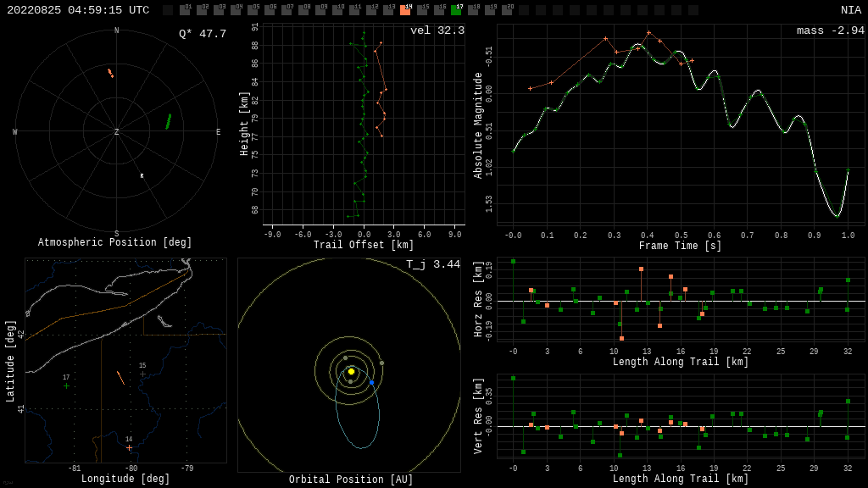The width and height of the screenshot is (868, 488).
Task: Click the 1.0 tick on Frame Time axis
Action: click(848, 236)
